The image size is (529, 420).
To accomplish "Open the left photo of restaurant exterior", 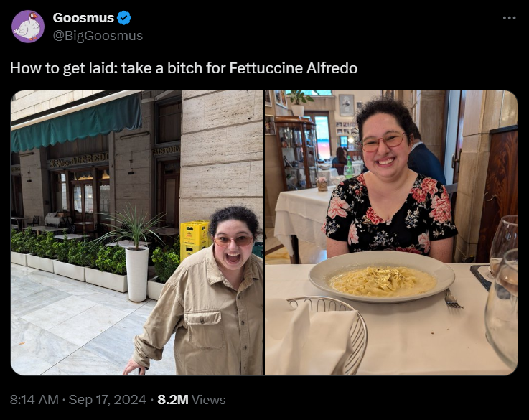I will 136,233.
